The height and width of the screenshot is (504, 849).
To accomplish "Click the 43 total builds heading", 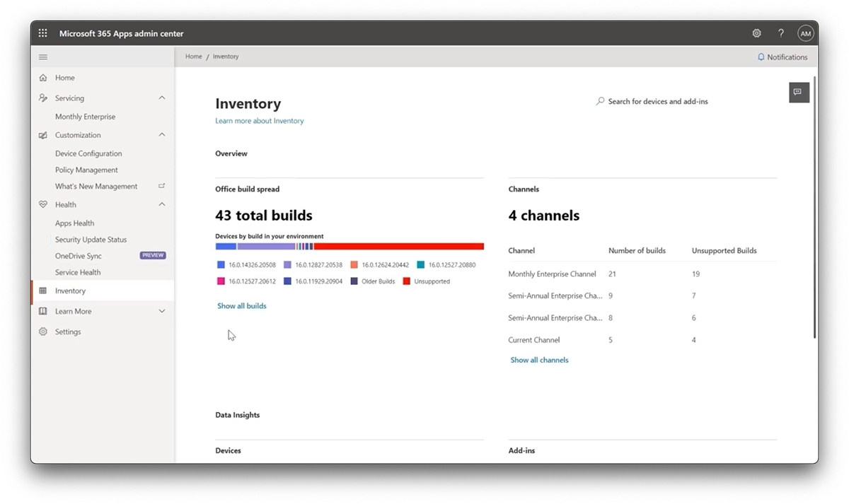I will (x=264, y=216).
